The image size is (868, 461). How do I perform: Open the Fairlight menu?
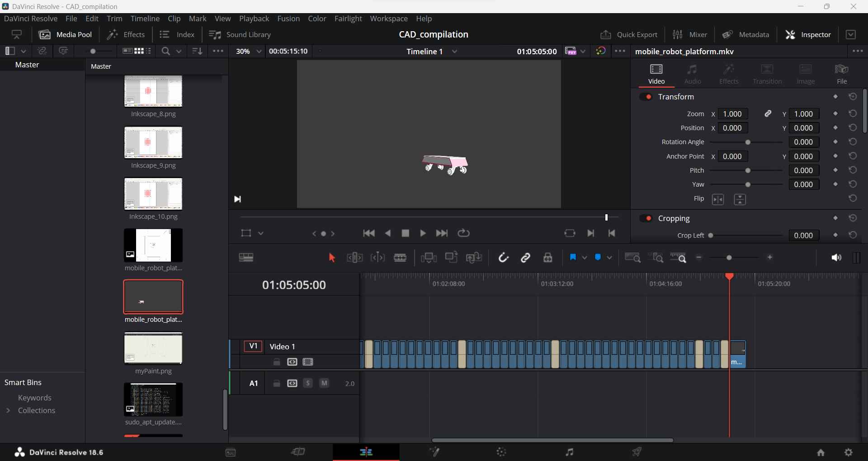point(348,19)
